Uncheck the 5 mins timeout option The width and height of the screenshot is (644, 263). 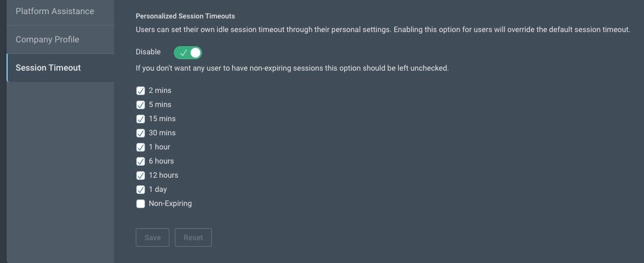[141, 105]
